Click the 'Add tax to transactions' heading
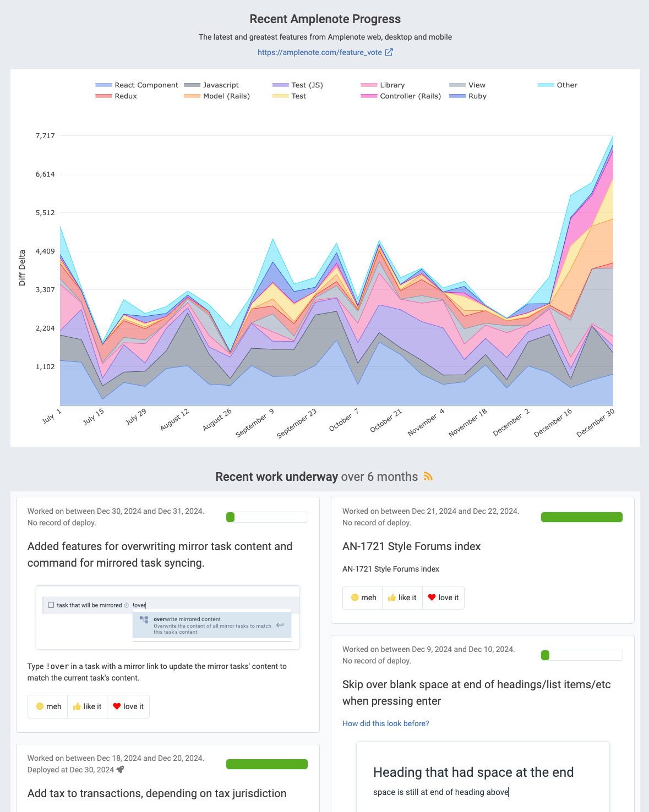The width and height of the screenshot is (649, 812). 157,793
